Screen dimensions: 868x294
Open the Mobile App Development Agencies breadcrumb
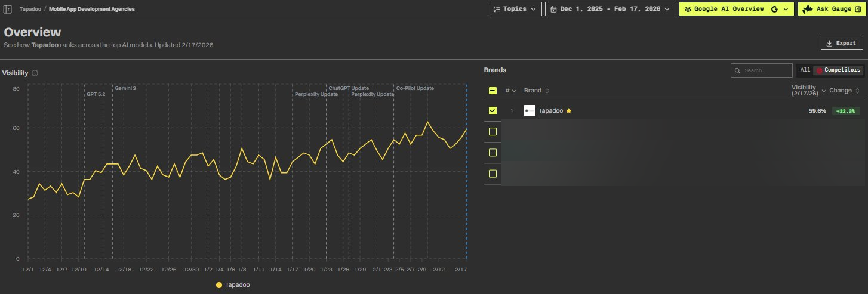[x=92, y=10]
